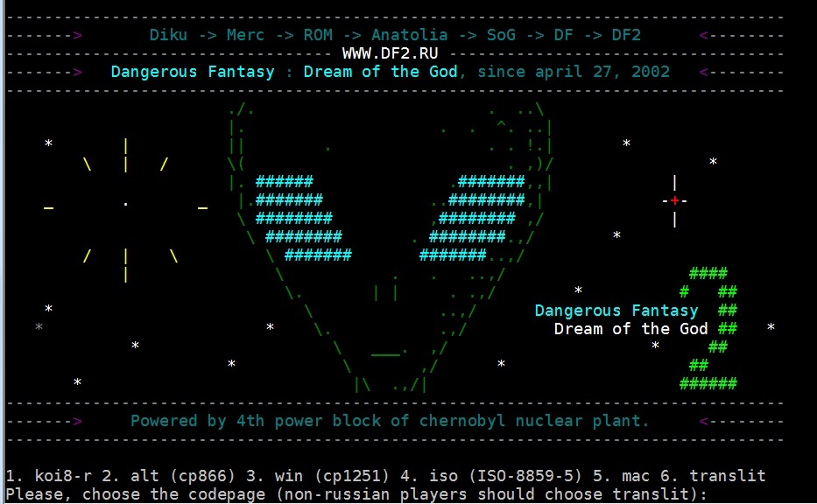The image size is (817, 504).
Task: Click the alien's right cyan hash eye
Action: click(x=472, y=218)
